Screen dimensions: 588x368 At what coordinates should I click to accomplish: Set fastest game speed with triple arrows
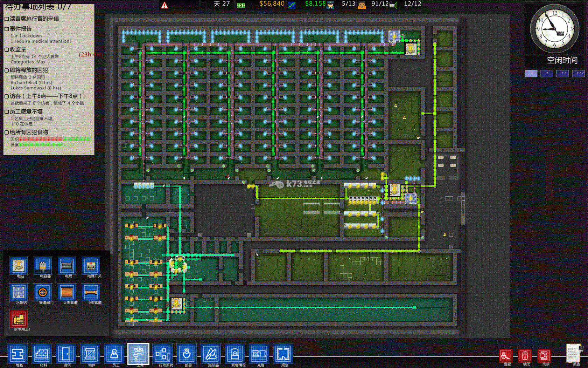pos(578,73)
